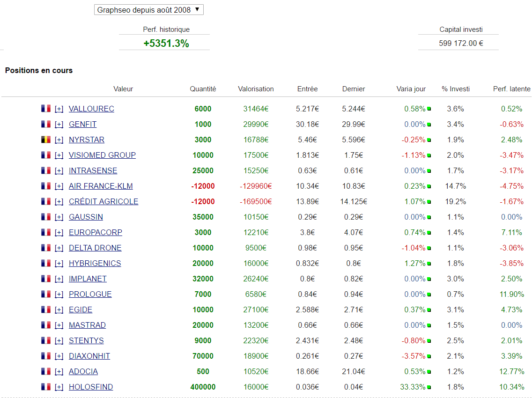532x398 pixels.
Task: Expand the [+] next to VISIOMED GROUP
Action: coord(59,155)
